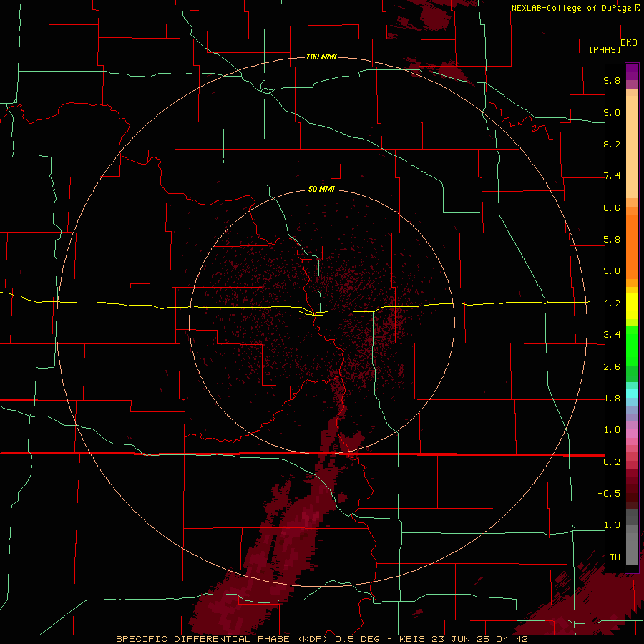644x644 pixels.
Task: Click the pink segment of the color bar
Action: [632, 434]
